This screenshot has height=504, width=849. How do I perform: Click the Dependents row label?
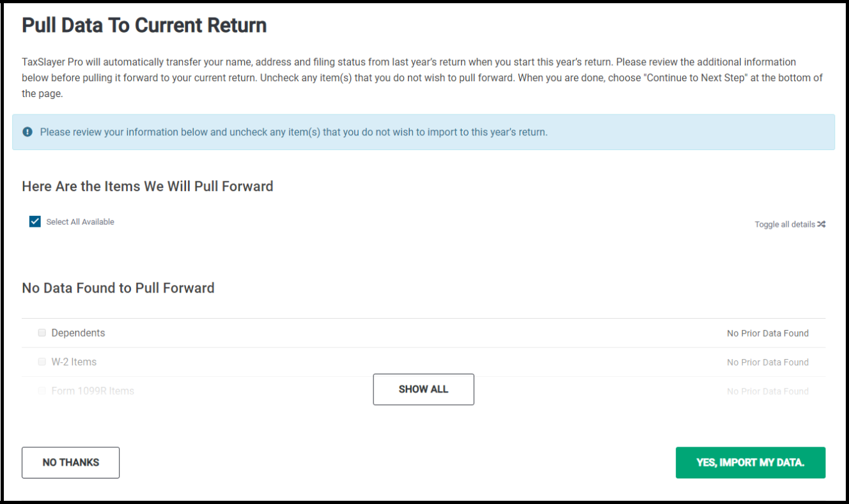click(78, 333)
